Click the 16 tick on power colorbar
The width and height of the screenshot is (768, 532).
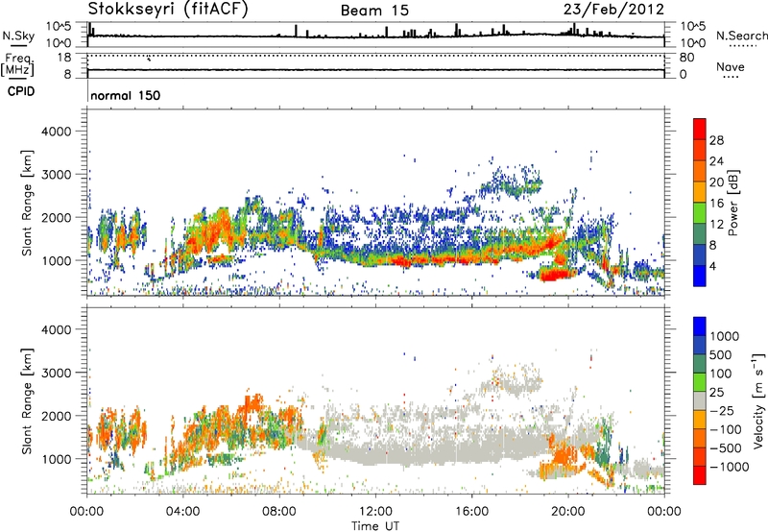(716, 204)
